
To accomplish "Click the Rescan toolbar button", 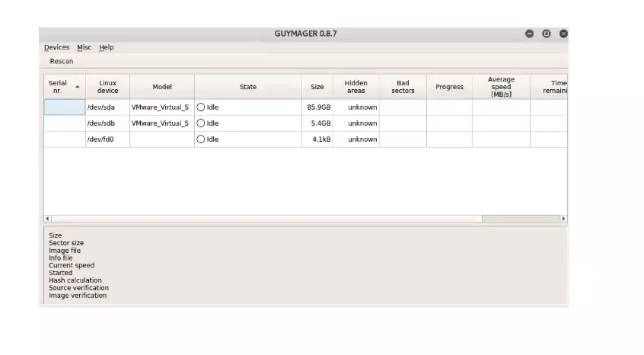I will tap(62, 61).
